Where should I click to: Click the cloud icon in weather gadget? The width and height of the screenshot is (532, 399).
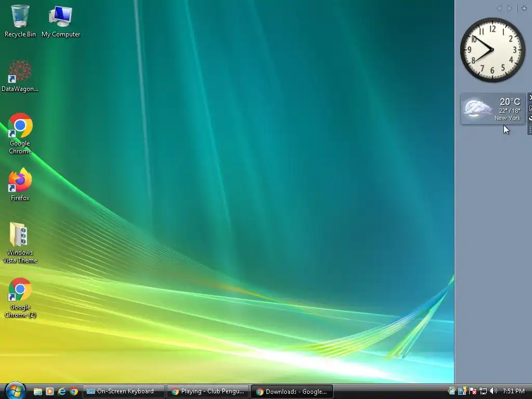(477, 108)
